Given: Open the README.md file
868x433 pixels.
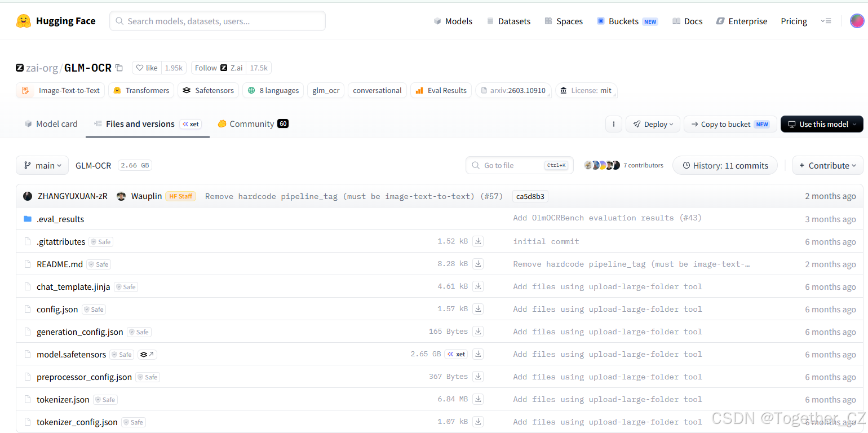Looking at the screenshot, I should pyautogui.click(x=60, y=264).
